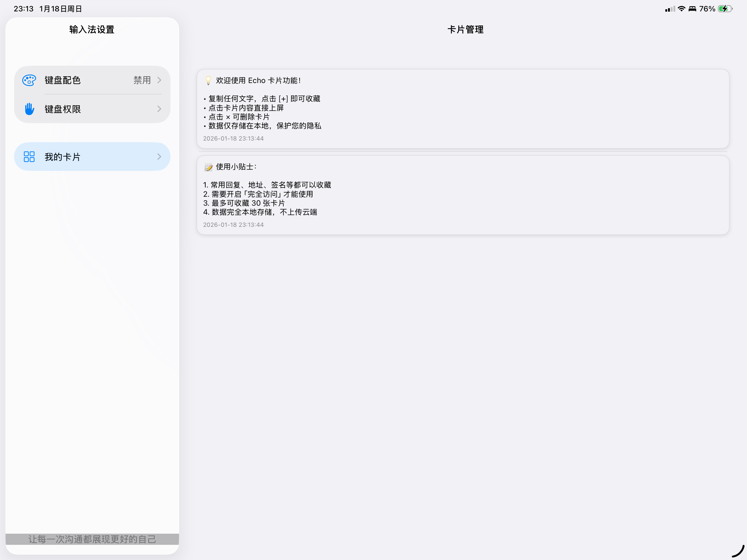Tap the battery icon in the status bar
The image size is (747, 560).
coord(725,9)
